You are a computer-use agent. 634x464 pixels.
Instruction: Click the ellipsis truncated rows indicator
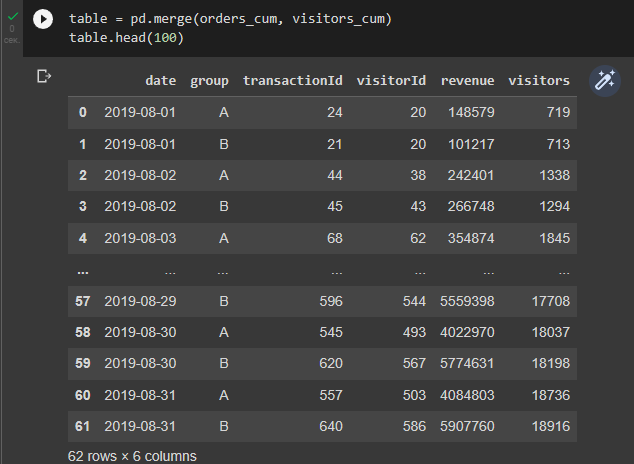(x=82, y=272)
